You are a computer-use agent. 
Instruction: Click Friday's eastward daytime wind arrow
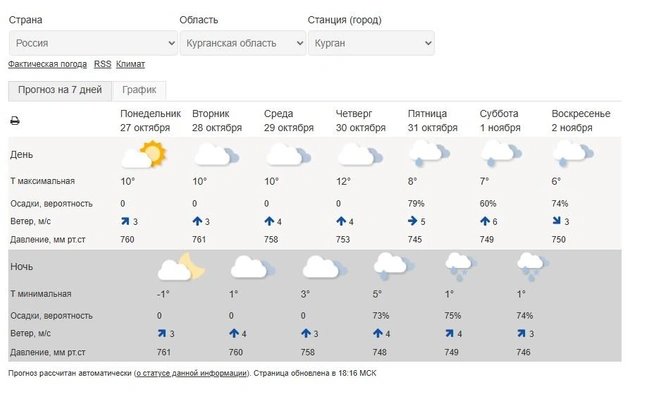click(x=413, y=221)
